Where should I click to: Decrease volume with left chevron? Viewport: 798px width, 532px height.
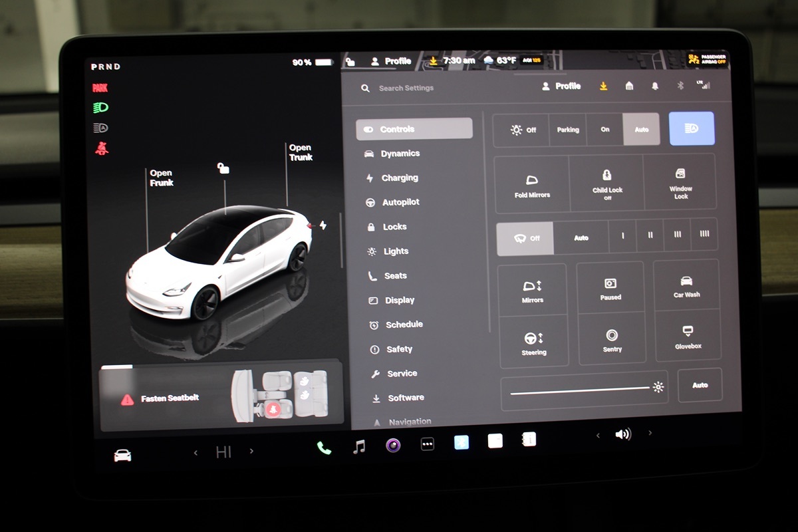(x=598, y=436)
